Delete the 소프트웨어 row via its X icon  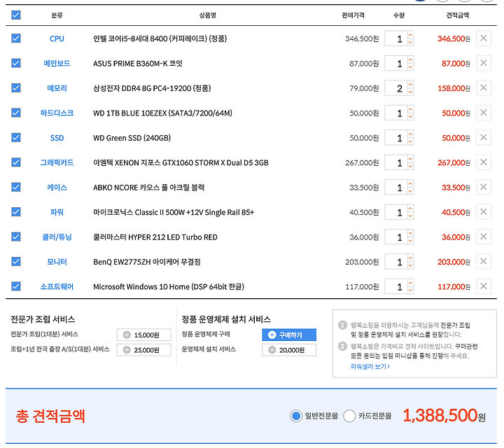tap(484, 286)
